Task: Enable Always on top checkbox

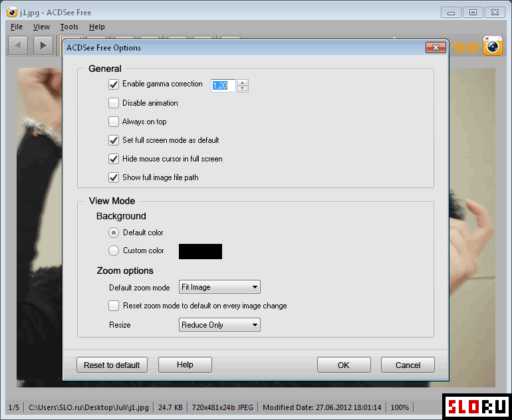Action: [114, 122]
